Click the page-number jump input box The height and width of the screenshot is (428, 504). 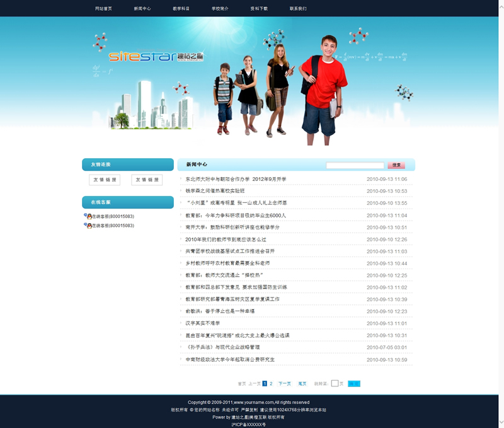tap(335, 383)
